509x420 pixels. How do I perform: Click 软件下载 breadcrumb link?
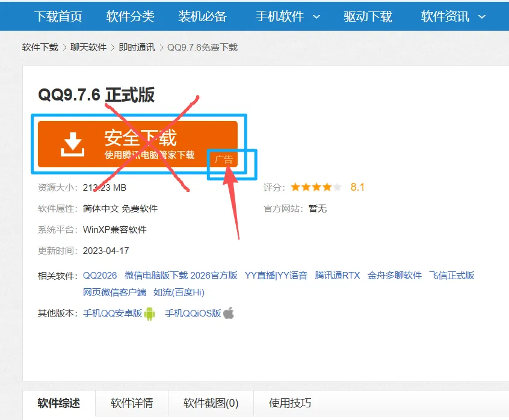40,48
